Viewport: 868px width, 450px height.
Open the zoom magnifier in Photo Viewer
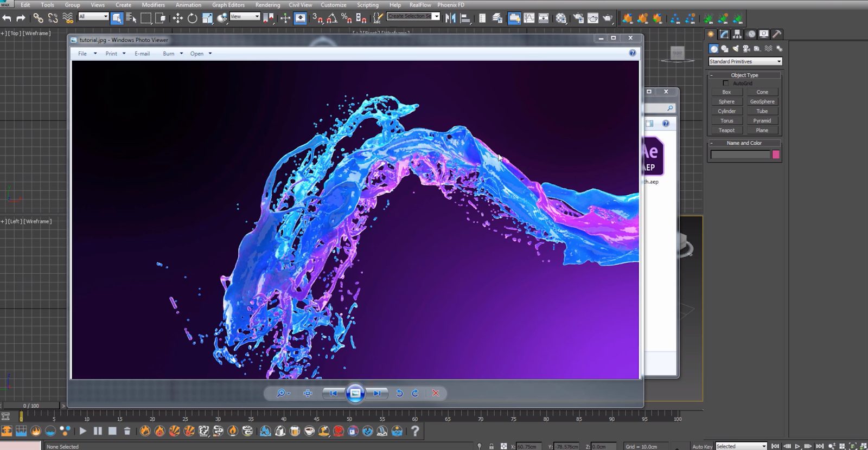coord(283,393)
